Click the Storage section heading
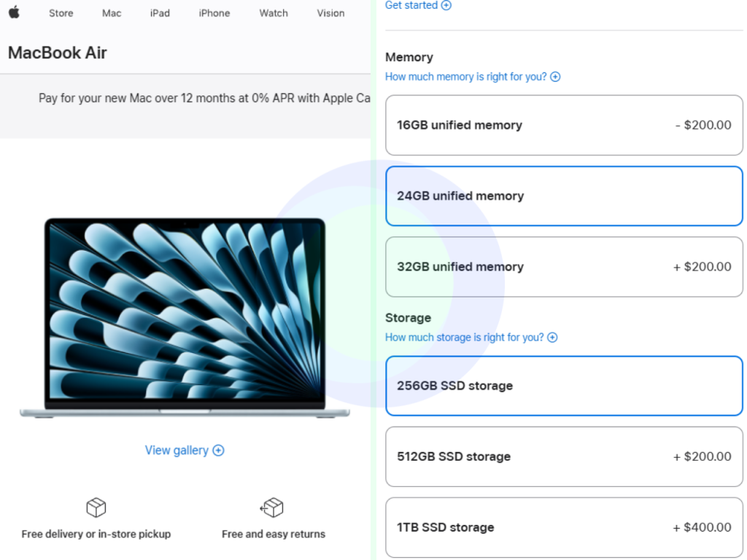The height and width of the screenshot is (560, 747). pyautogui.click(x=409, y=318)
